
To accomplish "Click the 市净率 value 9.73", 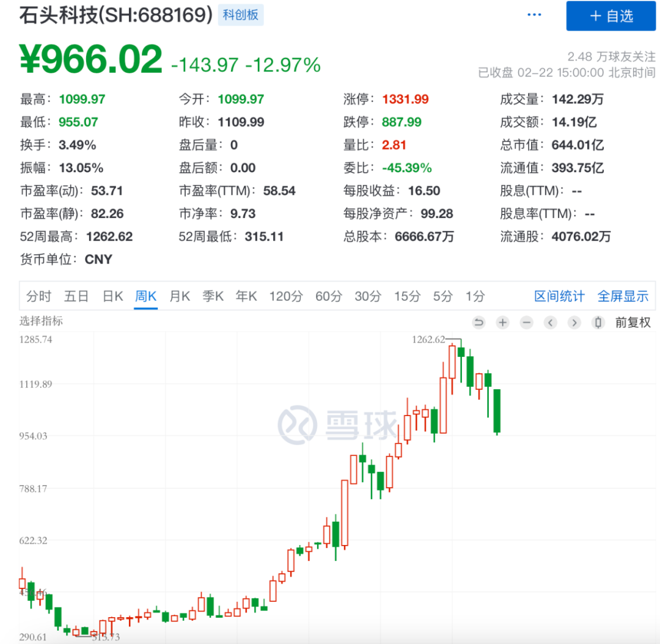I will coord(243,214).
